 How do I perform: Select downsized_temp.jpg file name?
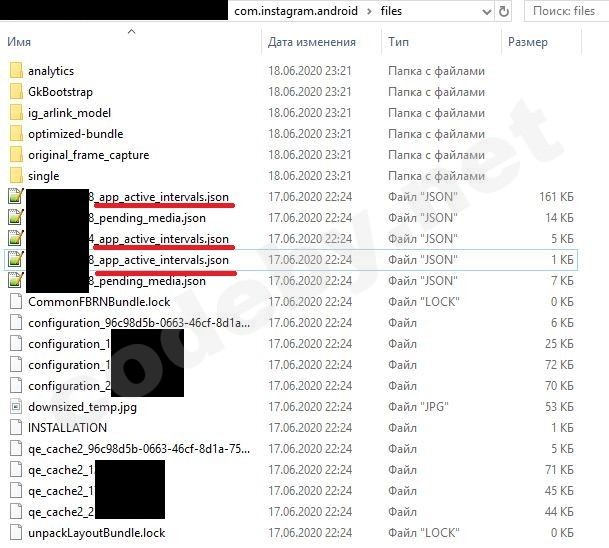click(x=82, y=407)
